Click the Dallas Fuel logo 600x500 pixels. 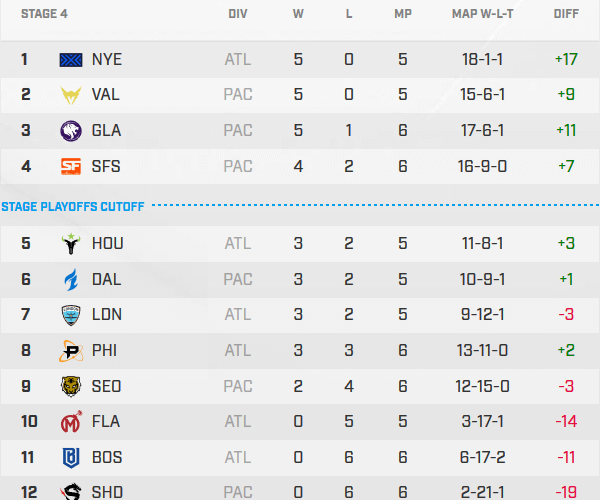(72, 279)
